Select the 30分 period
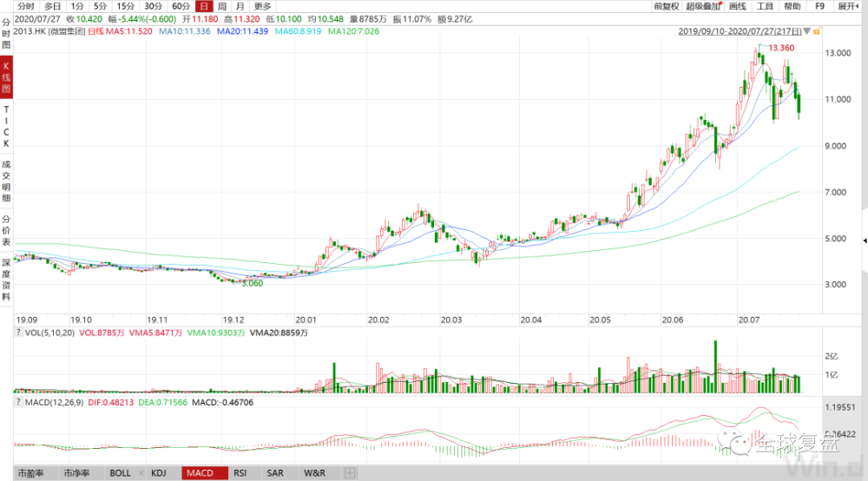The height and width of the screenshot is (481, 868). point(153,6)
